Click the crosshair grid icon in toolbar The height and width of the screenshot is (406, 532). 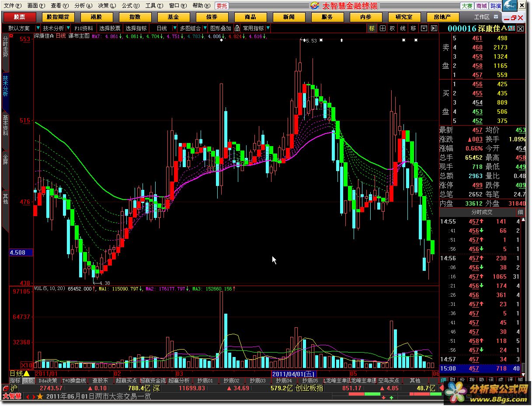coord(382,28)
